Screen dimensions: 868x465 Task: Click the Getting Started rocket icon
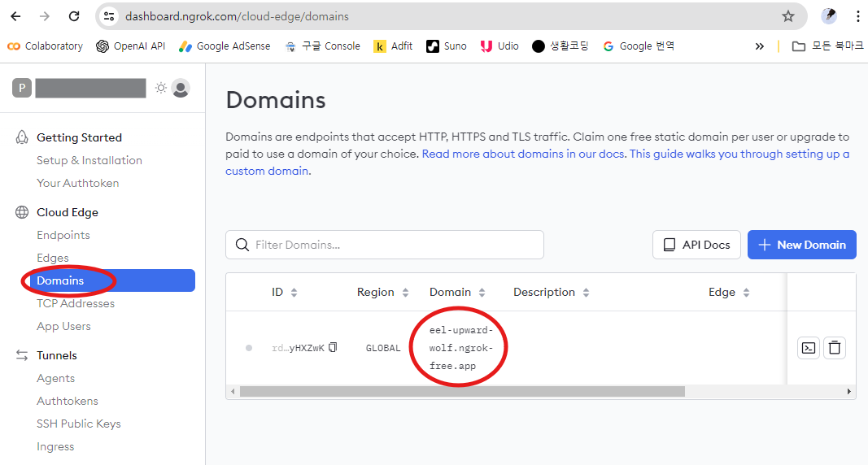pyautogui.click(x=22, y=137)
